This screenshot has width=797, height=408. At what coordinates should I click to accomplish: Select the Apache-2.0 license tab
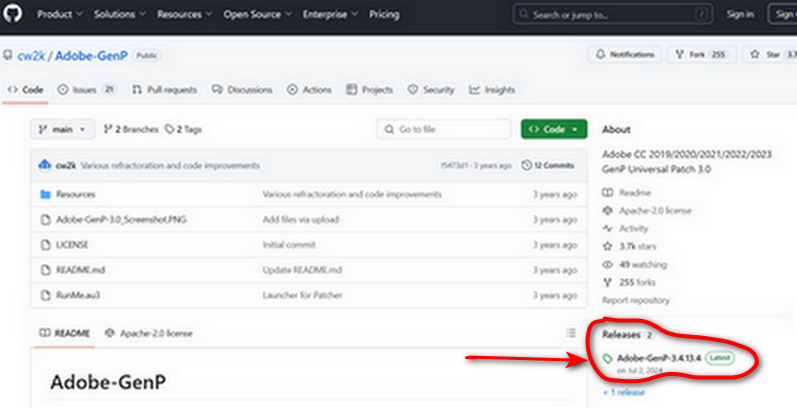pyautogui.click(x=148, y=333)
